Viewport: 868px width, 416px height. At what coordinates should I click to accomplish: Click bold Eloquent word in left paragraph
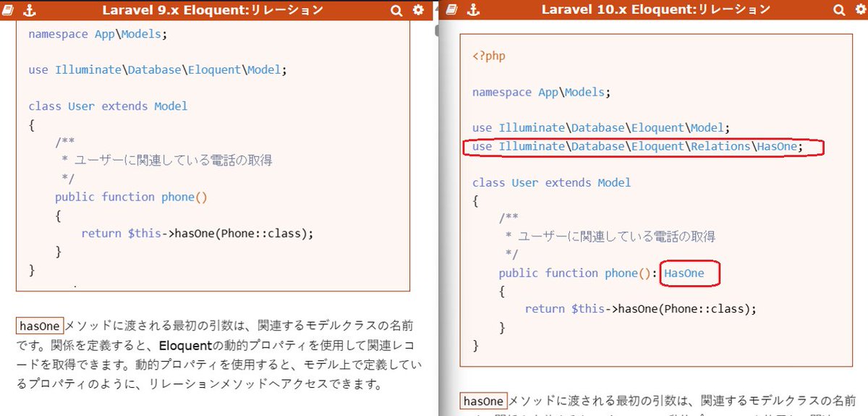[x=187, y=345]
